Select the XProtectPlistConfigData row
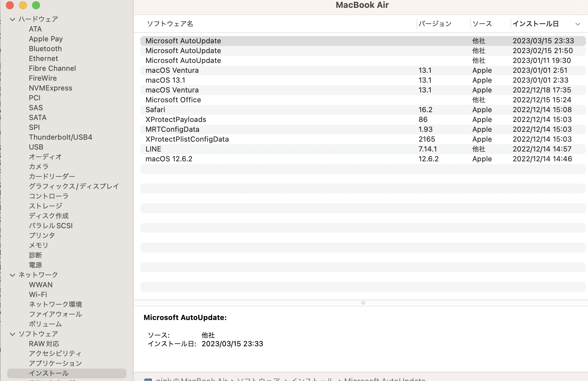Screen dimensions: 588x381 tap(363, 139)
